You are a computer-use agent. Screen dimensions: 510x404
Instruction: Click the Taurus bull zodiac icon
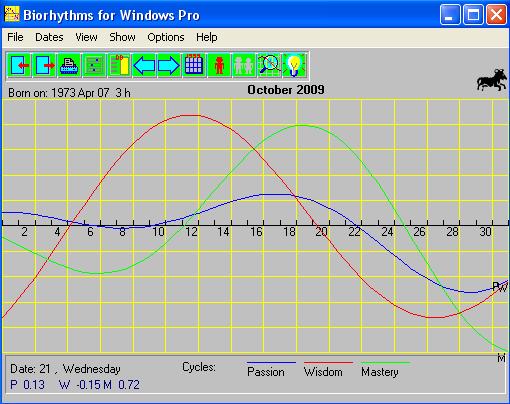coord(492,80)
